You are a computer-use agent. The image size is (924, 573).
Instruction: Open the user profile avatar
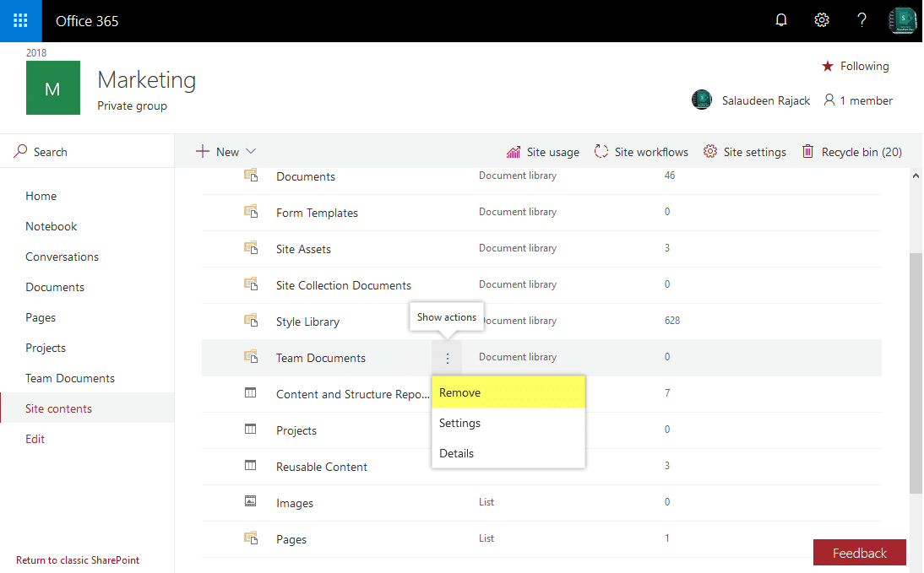coord(903,21)
